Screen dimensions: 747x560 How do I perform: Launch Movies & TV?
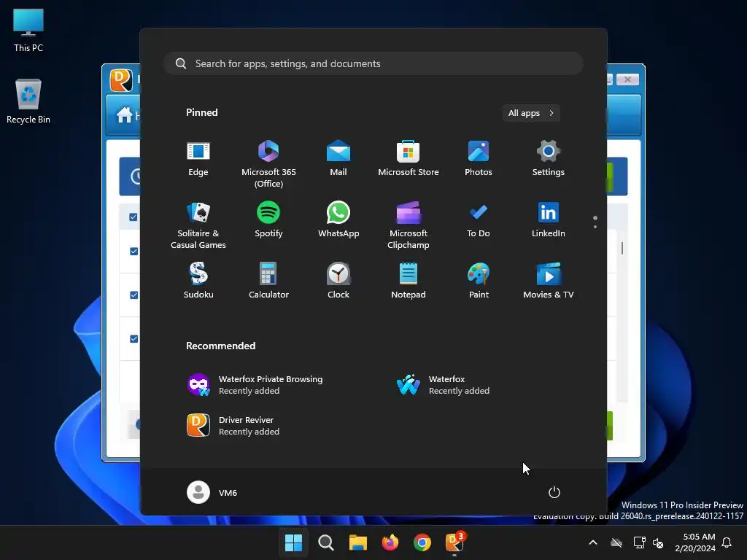(549, 281)
